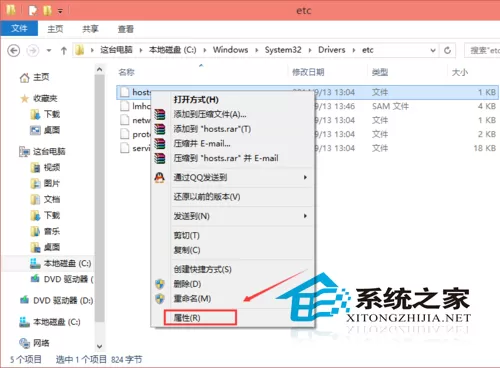The width and height of the screenshot is (500, 368).
Task: Sort by the 类型 column header
Action: pyautogui.click(x=380, y=72)
